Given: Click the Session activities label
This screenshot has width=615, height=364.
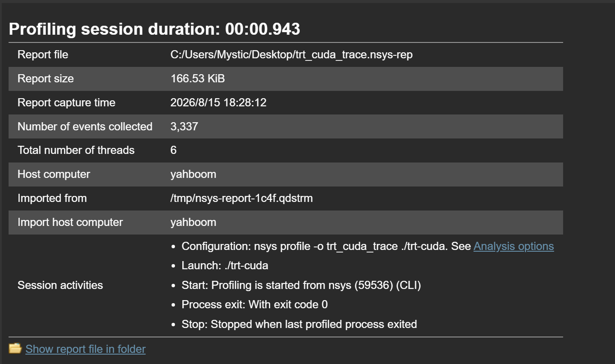Looking at the screenshot, I should pyautogui.click(x=60, y=285).
